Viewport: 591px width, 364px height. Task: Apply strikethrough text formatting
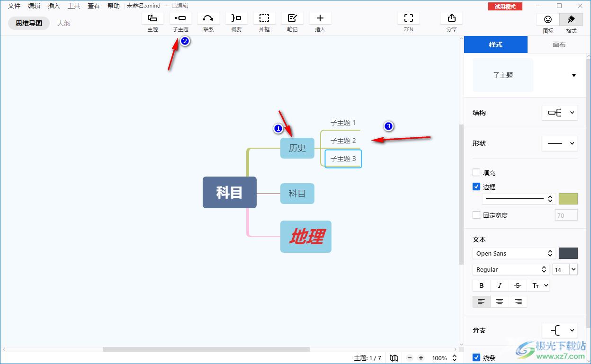click(x=518, y=285)
